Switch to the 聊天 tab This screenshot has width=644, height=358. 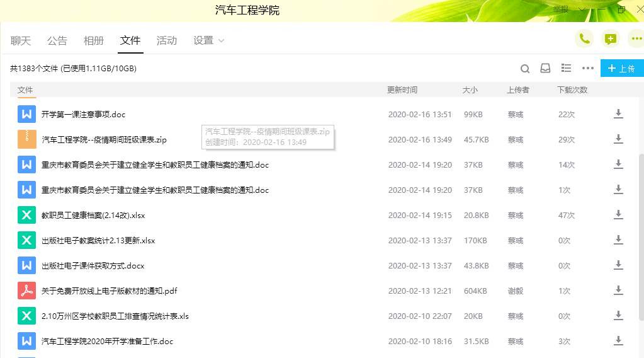[21, 40]
